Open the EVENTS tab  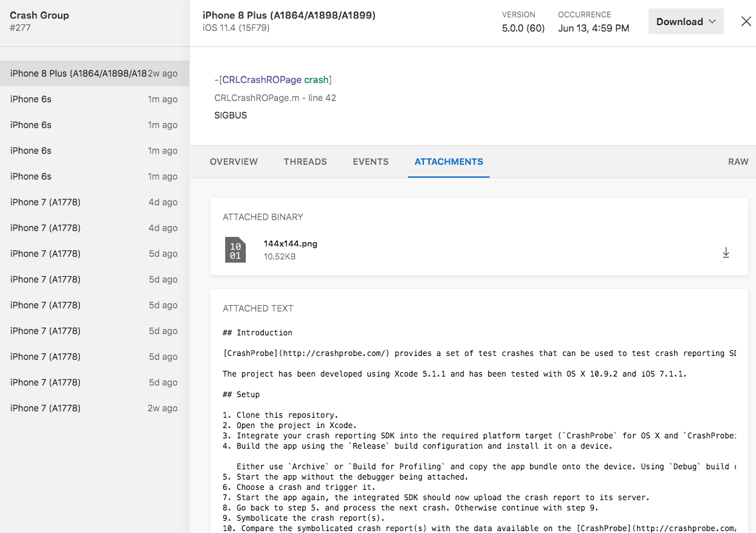pos(371,162)
